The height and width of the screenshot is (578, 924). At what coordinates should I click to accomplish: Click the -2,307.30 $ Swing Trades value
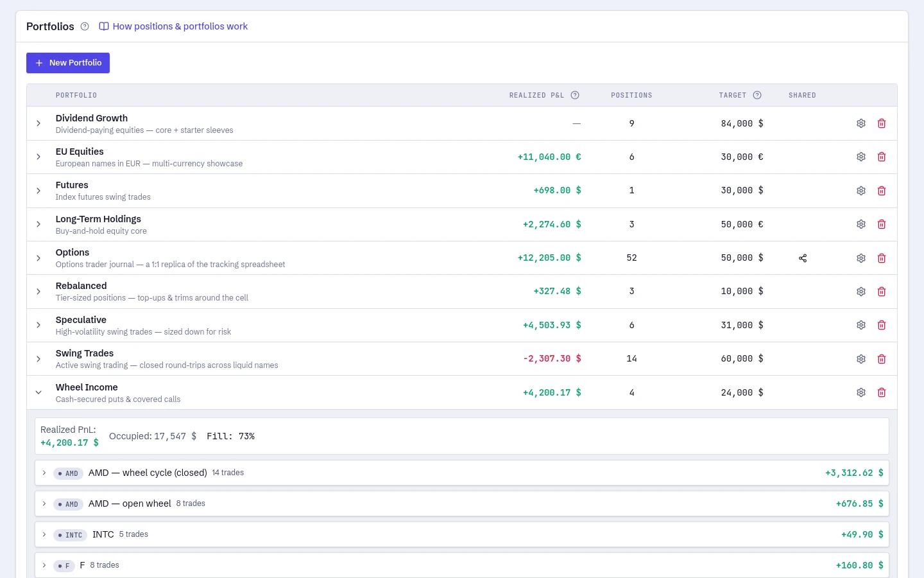[552, 358]
